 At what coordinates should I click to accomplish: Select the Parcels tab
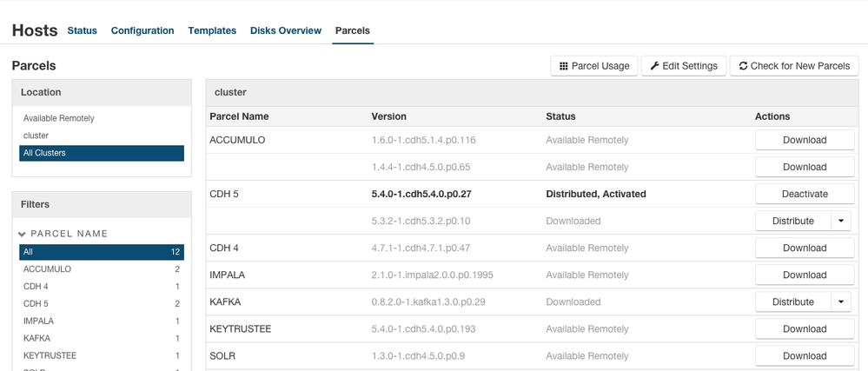(353, 30)
